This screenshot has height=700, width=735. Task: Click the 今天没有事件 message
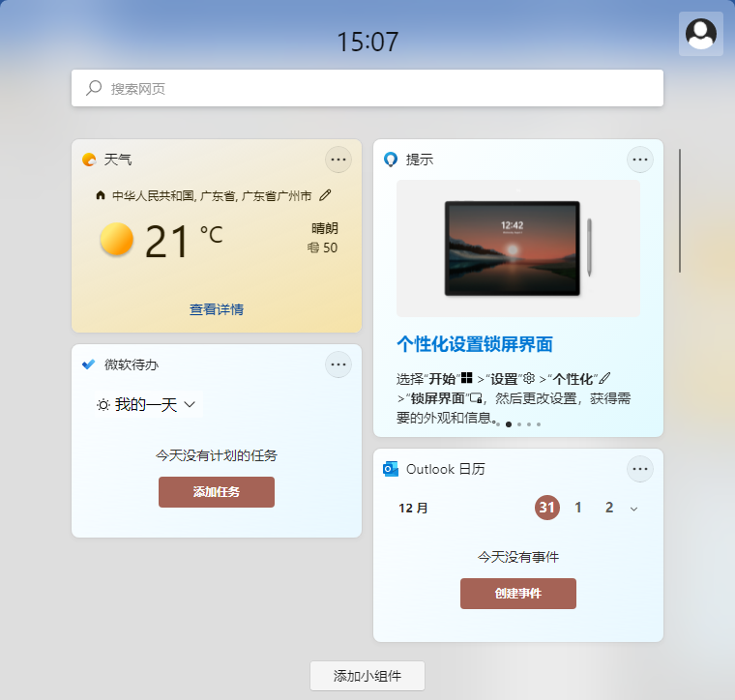coord(518,557)
